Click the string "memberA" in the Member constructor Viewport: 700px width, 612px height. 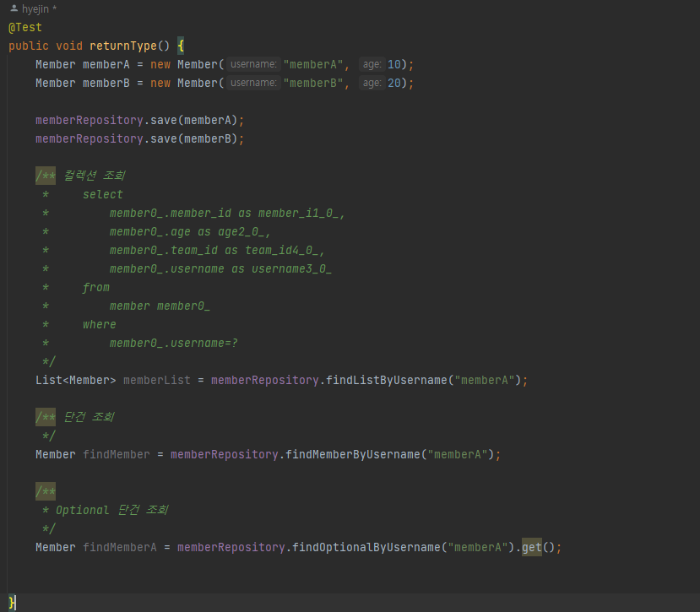tap(313, 65)
